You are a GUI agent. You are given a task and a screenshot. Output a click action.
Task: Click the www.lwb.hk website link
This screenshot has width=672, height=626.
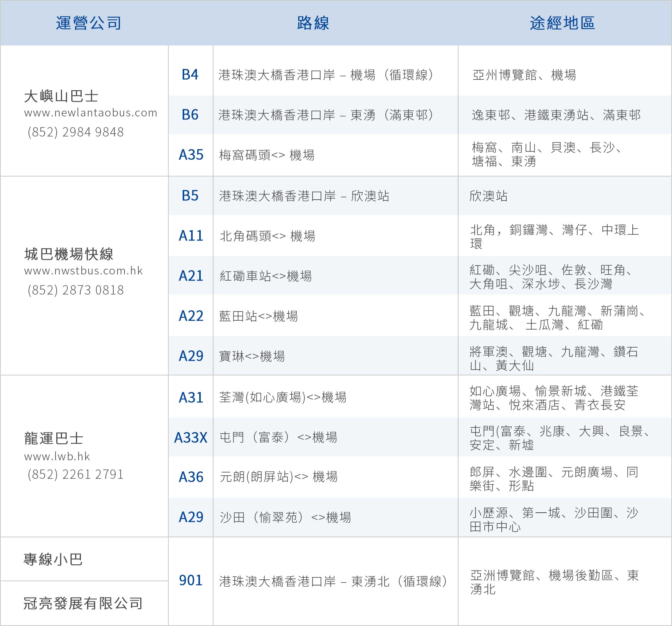[x=57, y=457]
